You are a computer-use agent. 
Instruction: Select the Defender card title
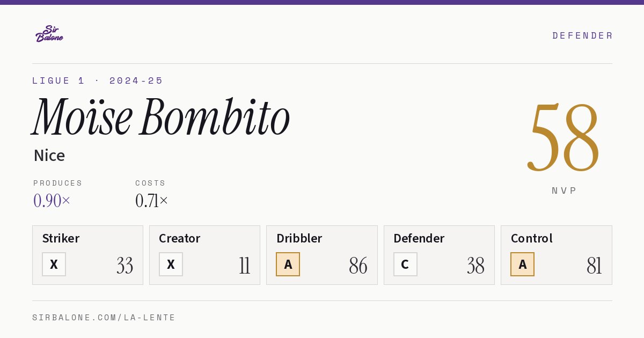pyautogui.click(x=419, y=238)
